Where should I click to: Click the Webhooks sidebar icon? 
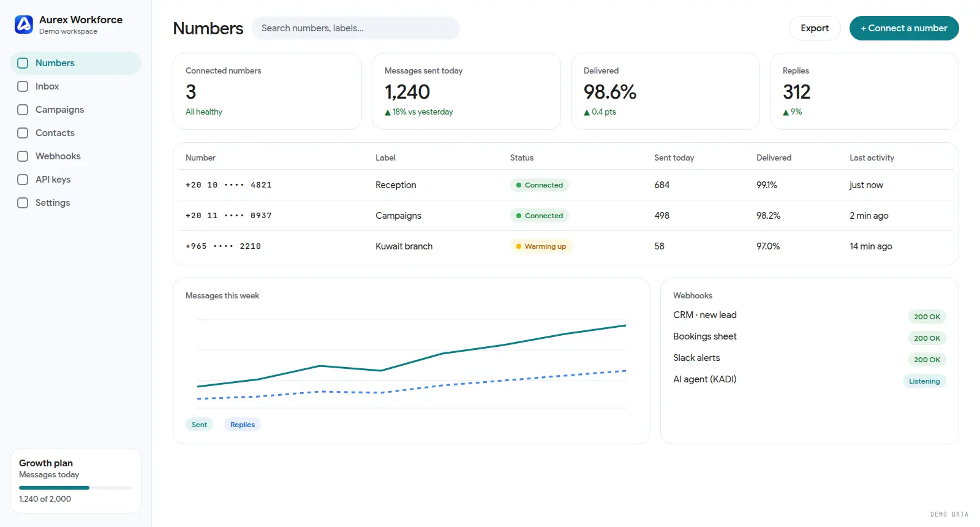(x=23, y=156)
